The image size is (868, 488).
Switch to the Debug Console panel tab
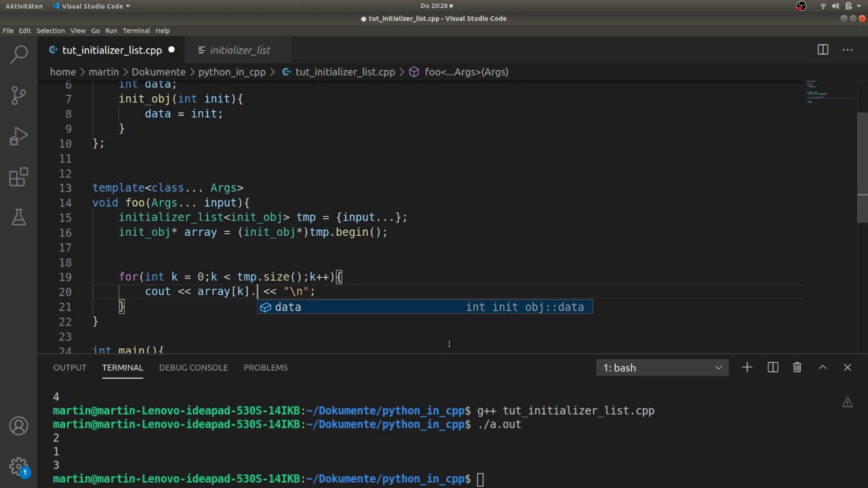(x=193, y=367)
